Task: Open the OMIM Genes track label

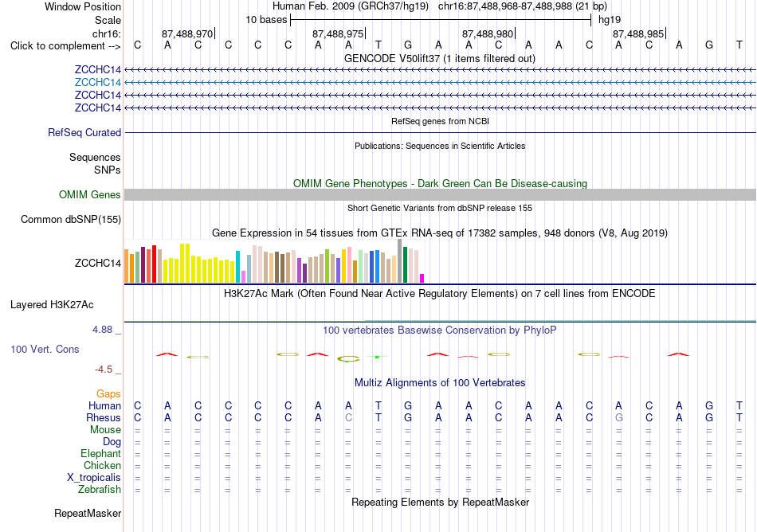Action: [x=90, y=195]
